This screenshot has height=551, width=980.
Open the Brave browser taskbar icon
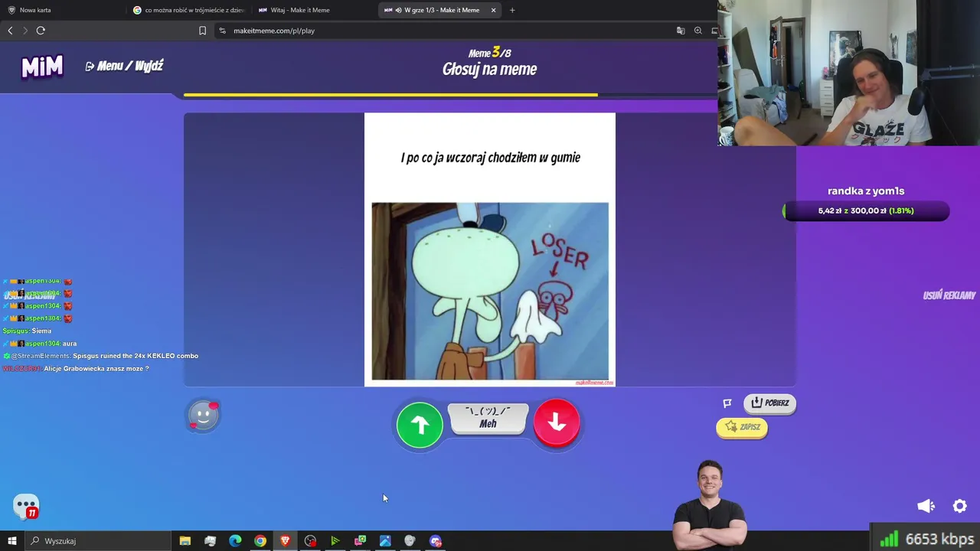click(285, 541)
